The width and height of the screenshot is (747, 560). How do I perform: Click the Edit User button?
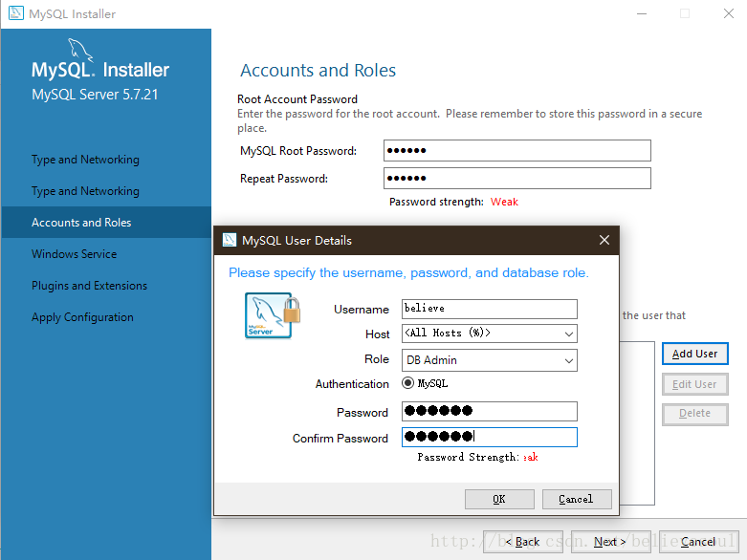[694, 384]
